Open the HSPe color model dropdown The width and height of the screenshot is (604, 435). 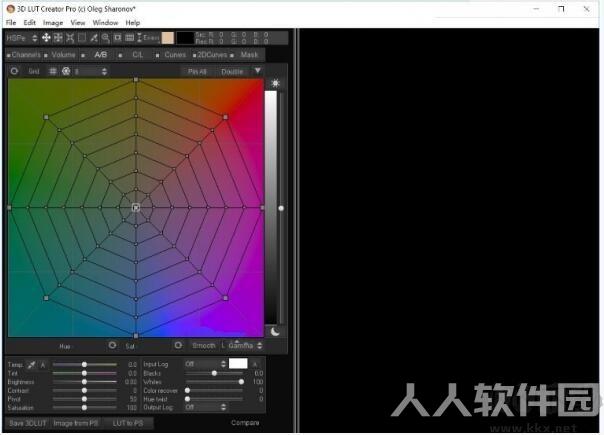point(22,38)
